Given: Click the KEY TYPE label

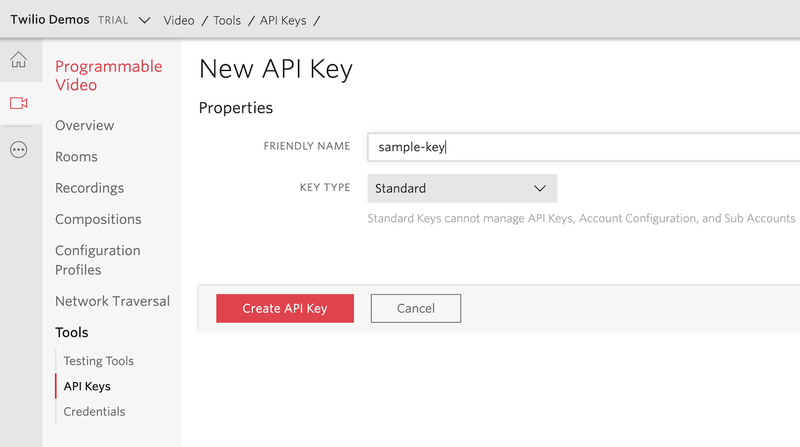Looking at the screenshot, I should (x=325, y=187).
